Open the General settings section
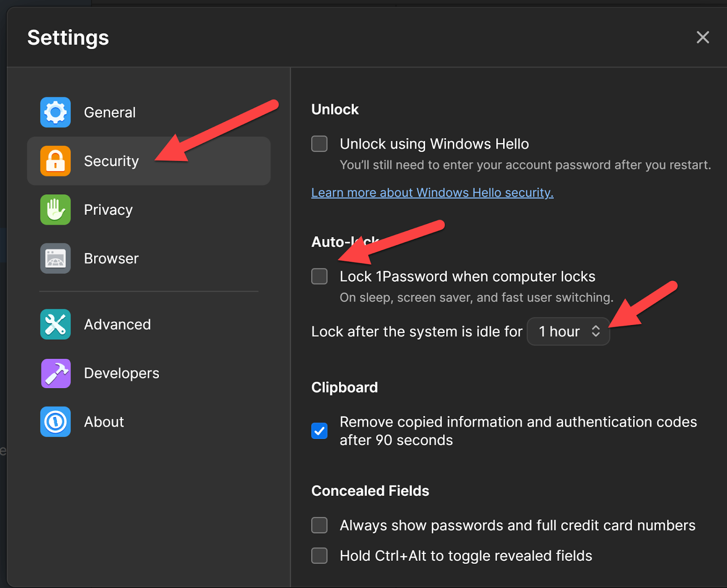Screen dimensions: 727x588 click(149, 112)
